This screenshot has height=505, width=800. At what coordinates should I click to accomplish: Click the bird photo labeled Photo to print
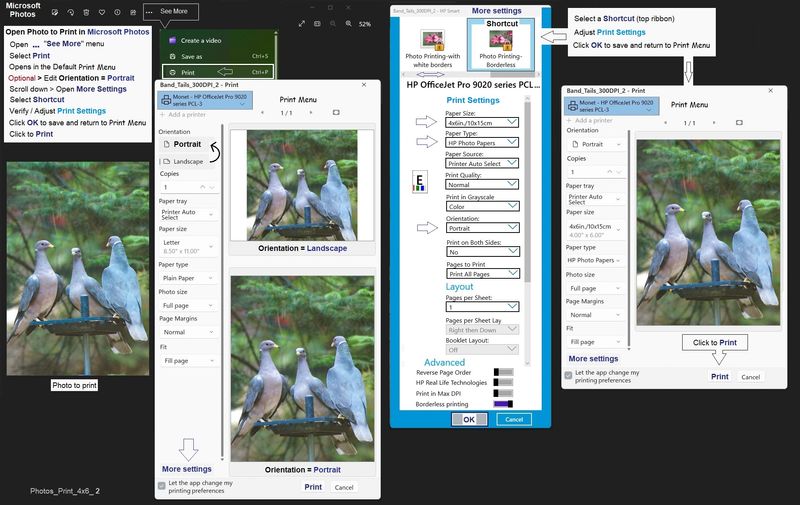pyautogui.click(x=78, y=269)
